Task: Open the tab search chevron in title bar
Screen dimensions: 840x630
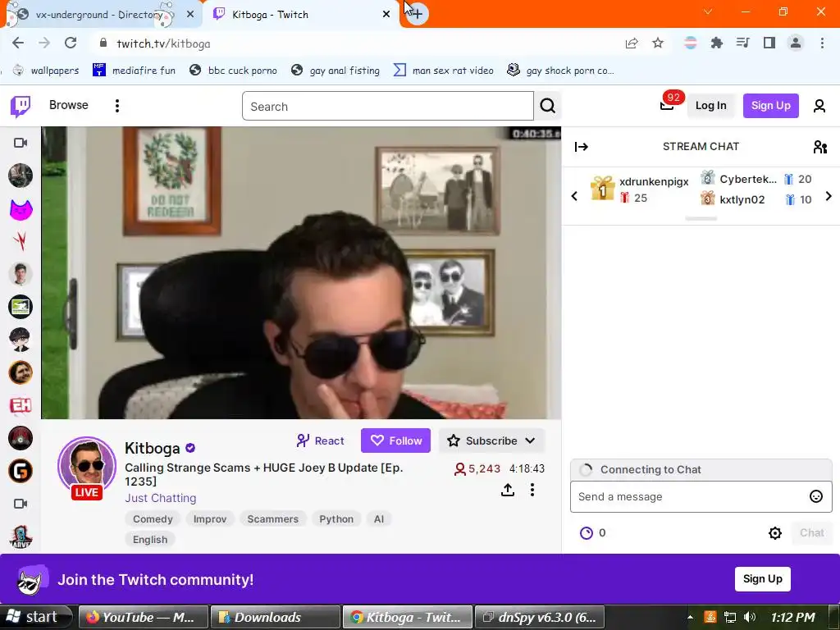Action: (x=708, y=11)
